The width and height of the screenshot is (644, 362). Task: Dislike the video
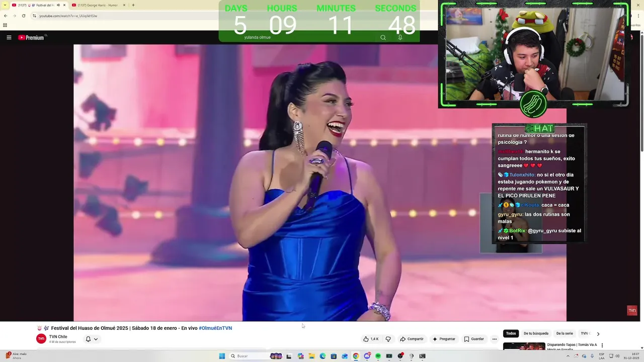[x=388, y=339]
